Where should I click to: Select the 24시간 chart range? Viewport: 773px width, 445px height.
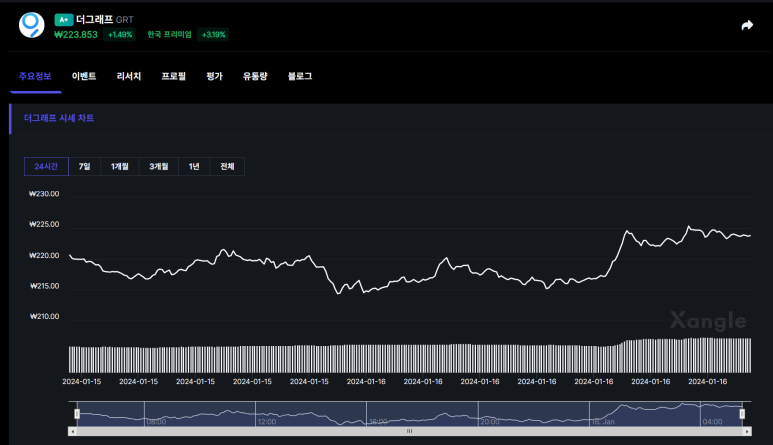(46, 167)
